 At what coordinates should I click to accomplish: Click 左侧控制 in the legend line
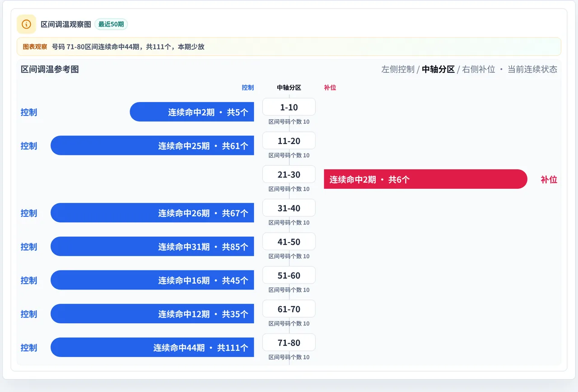click(x=398, y=69)
